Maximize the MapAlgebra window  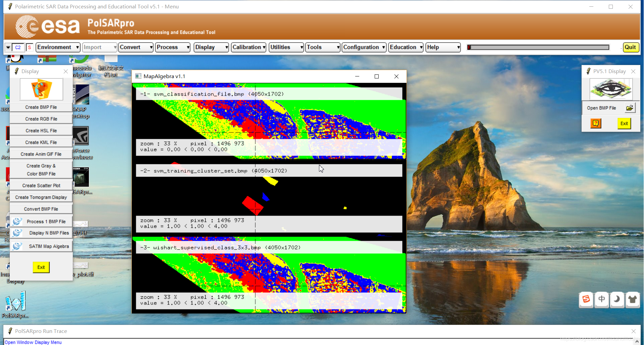point(377,76)
